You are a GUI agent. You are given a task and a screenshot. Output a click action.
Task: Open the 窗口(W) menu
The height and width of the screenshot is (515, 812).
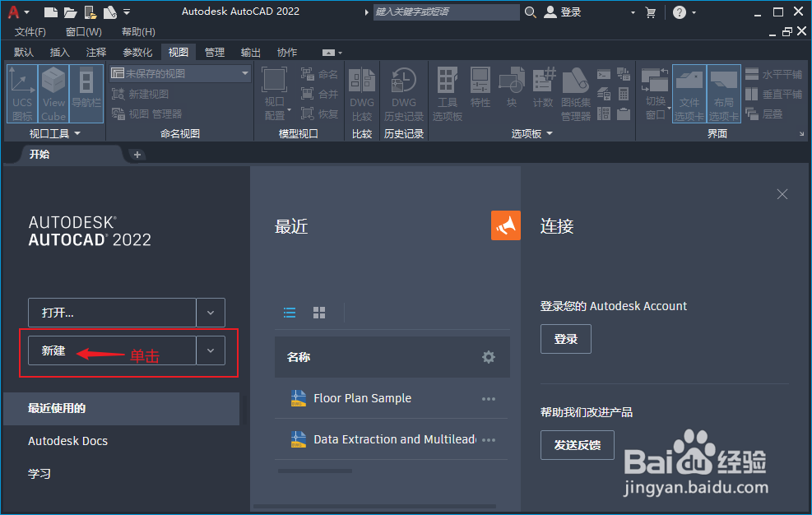84,32
